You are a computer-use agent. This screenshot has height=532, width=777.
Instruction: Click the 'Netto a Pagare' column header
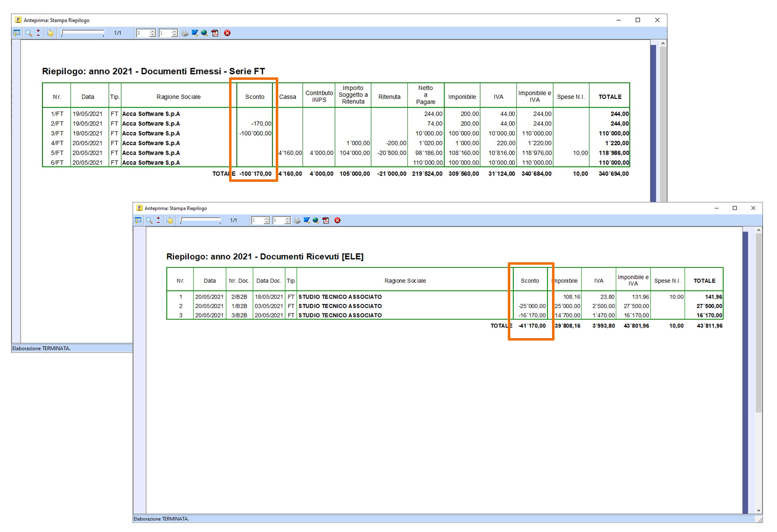coord(425,95)
